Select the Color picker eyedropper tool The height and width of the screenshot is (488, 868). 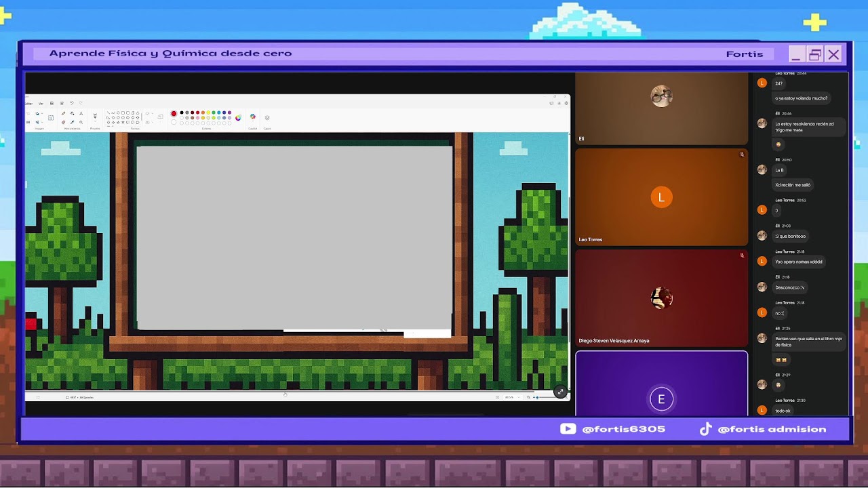pos(73,122)
